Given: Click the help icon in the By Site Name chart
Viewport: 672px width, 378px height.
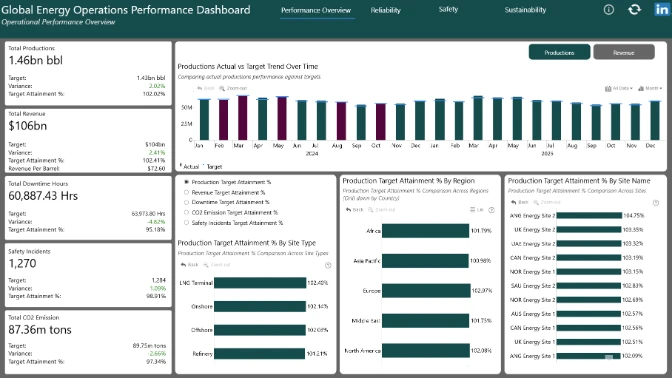Looking at the screenshot, I should pyautogui.click(x=656, y=203).
